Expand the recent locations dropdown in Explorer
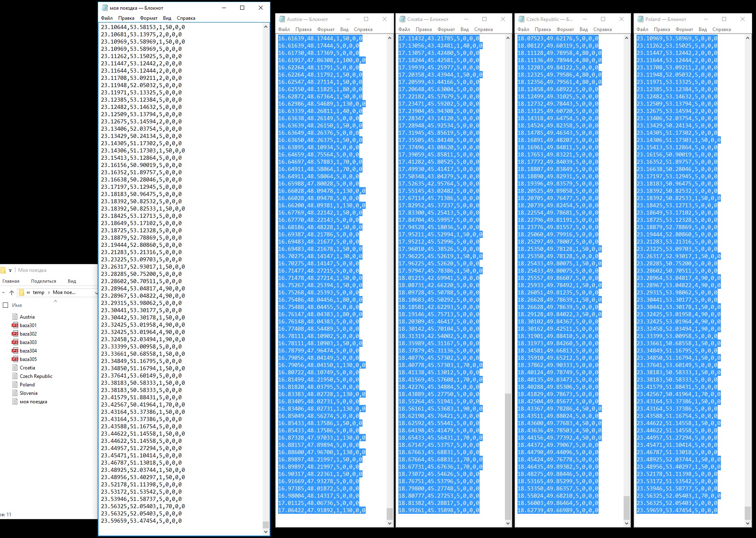Screen dimensions: 756x538 (x=4, y=292)
